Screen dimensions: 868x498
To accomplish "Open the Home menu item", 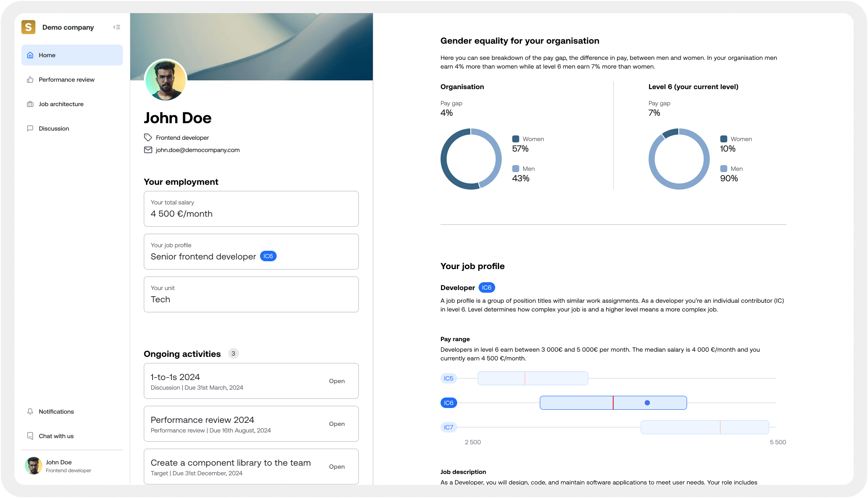I will coord(72,55).
